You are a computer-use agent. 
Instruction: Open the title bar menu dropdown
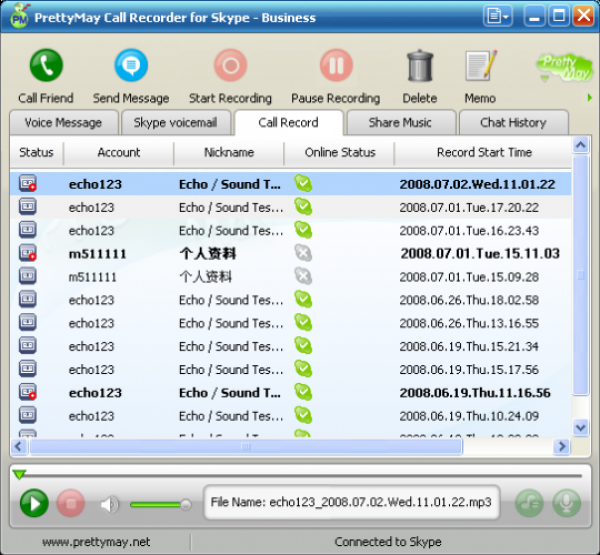[497, 16]
